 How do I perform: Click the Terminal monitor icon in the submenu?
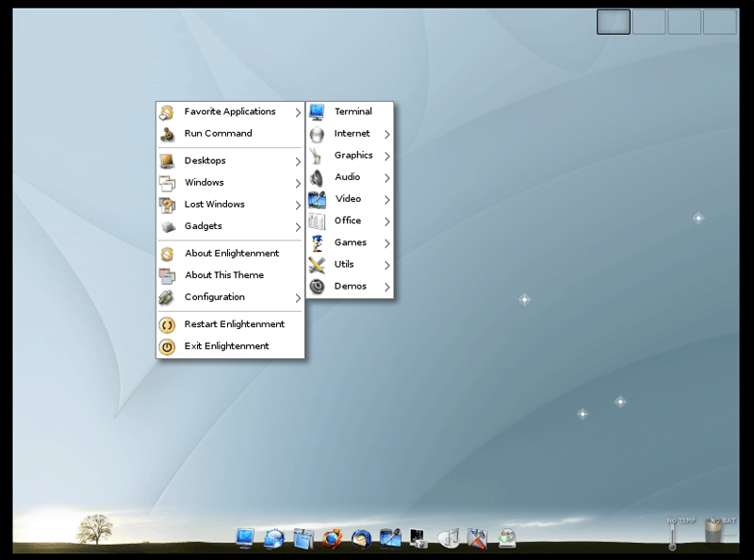(x=317, y=111)
